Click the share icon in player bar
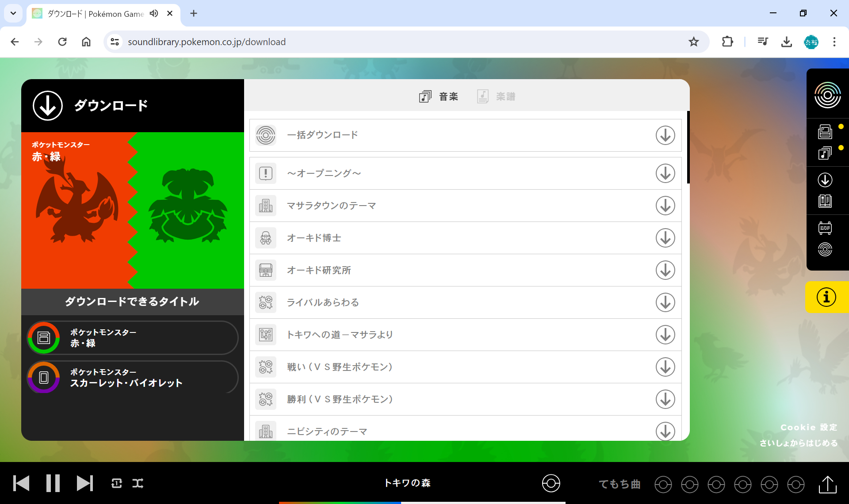 (827, 484)
